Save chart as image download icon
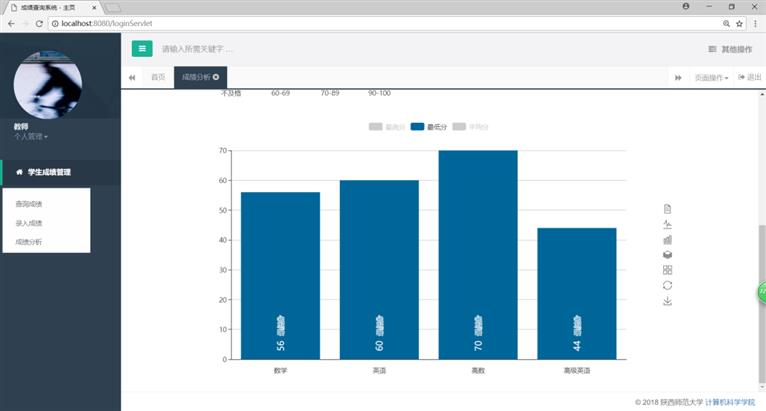Screen dimensions: 766x411 [668, 301]
